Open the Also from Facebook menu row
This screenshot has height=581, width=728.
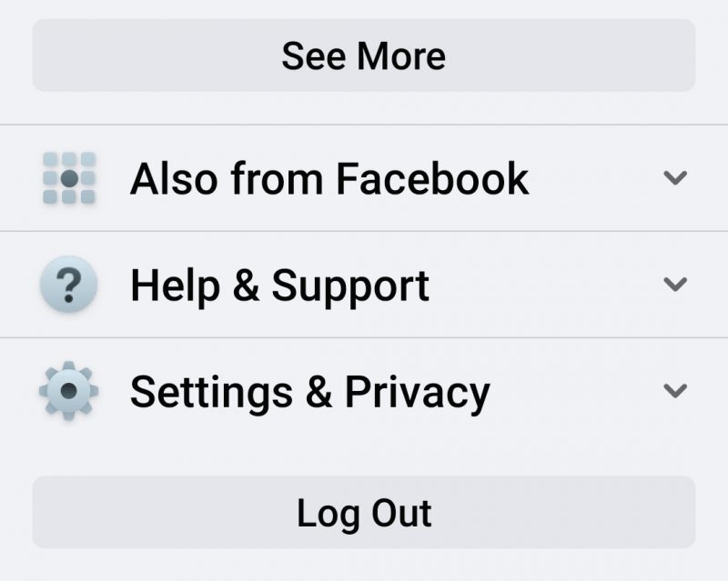[364, 178]
